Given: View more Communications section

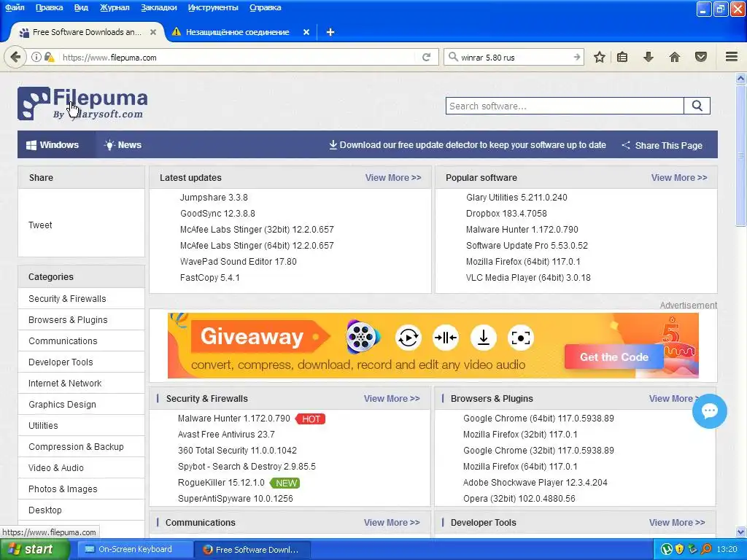Looking at the screenshot, I should pos(392,522).
